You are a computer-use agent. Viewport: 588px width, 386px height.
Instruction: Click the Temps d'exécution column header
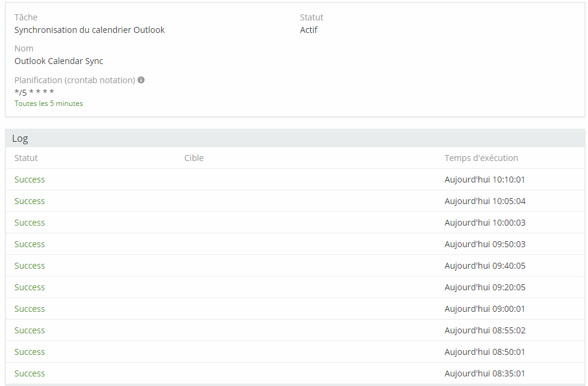click(481, 158)
